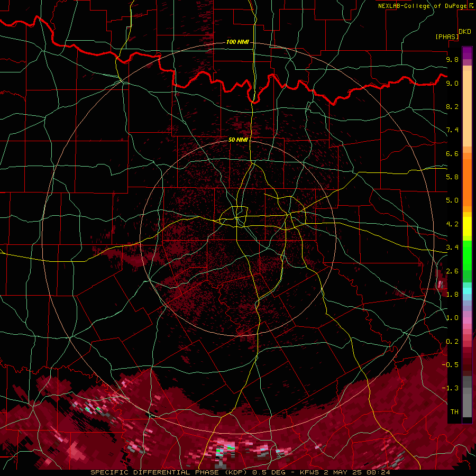The image size is (476, 476).
Task: Click the peach segment of the color scale
Action: coord(467,108)
